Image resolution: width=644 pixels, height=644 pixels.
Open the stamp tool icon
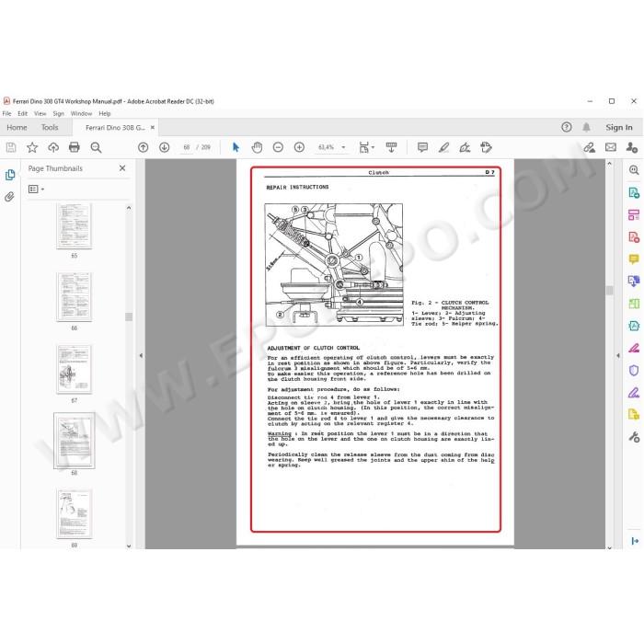[487, 147]
